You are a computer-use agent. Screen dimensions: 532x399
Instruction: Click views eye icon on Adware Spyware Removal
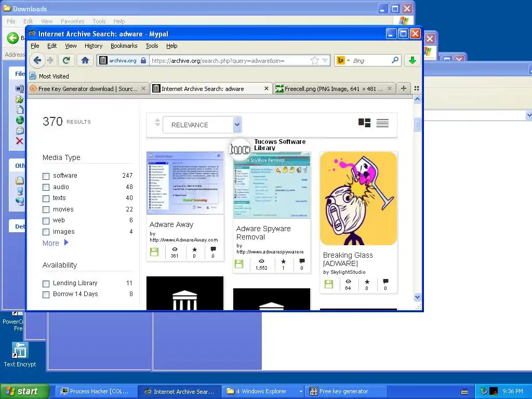coord(262,261)
